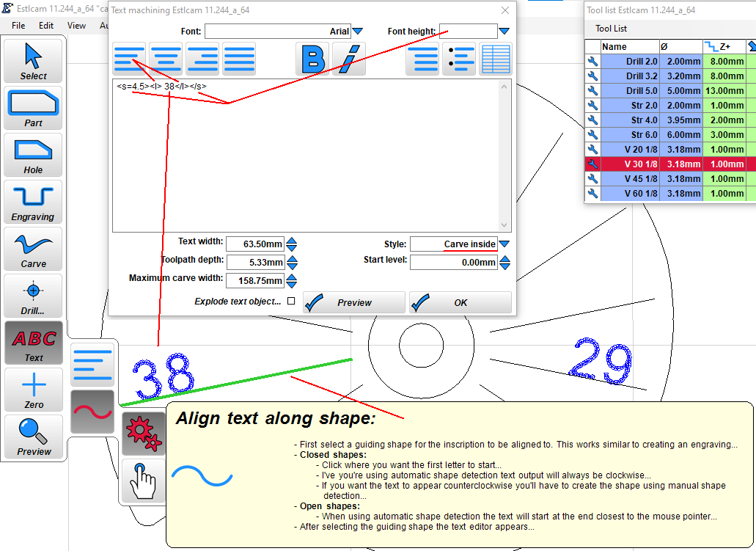The height and width of the screenshot is (551, 756).
Task: Click wrench icon for Drill 2.0
Action: pos(592,62)
